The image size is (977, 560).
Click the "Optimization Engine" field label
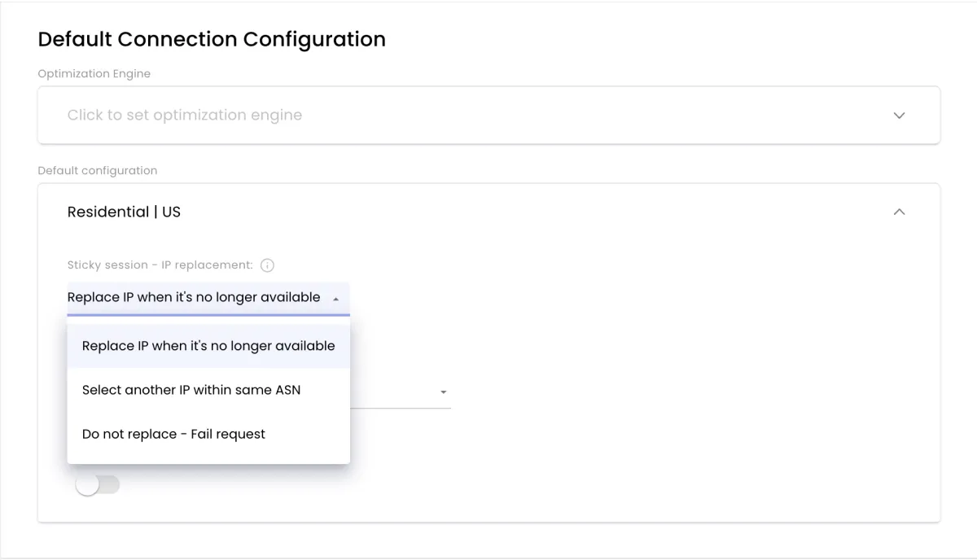(x=94, y=73)
